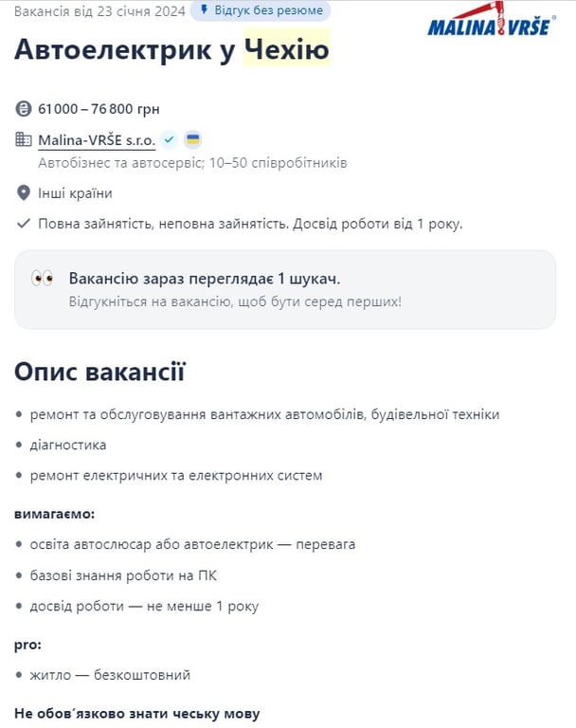Click the eyes emoji in the viewers banner
The width and height of the screenshot is (576, 728).
[42, 279]
